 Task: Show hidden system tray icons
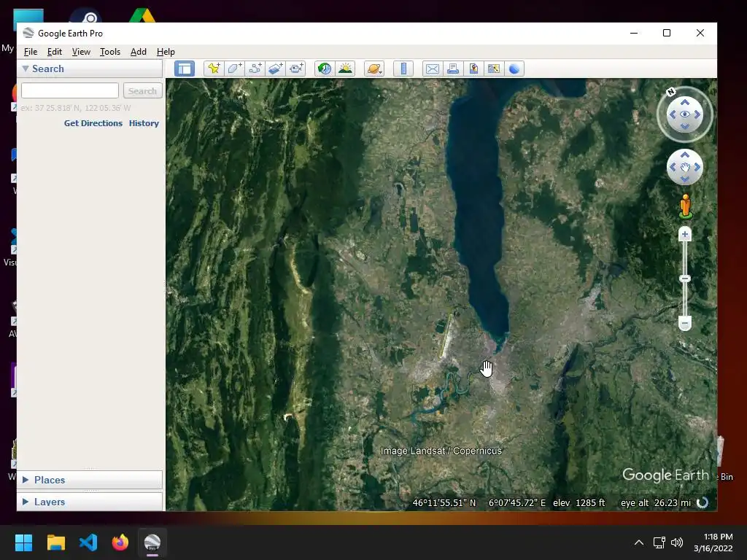point(639,542)
